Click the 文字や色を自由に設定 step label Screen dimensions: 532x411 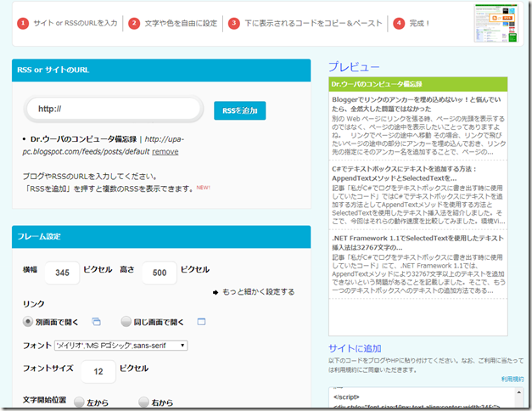point(181,23)
